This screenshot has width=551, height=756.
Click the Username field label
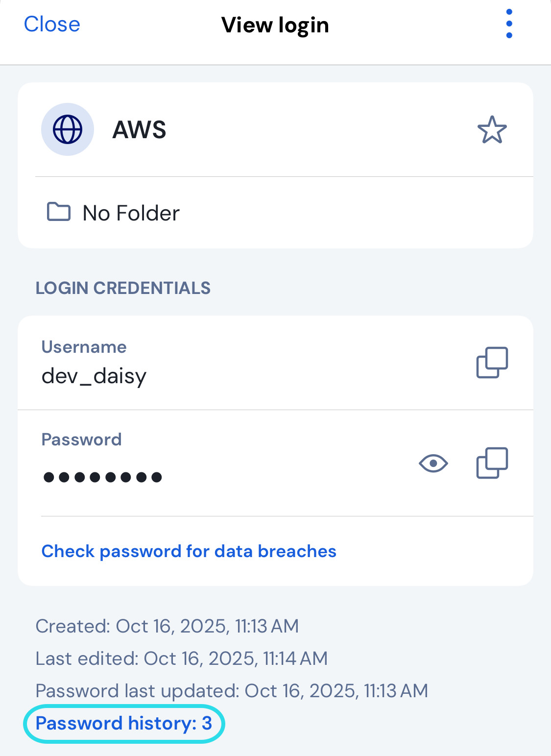(84, 347)
